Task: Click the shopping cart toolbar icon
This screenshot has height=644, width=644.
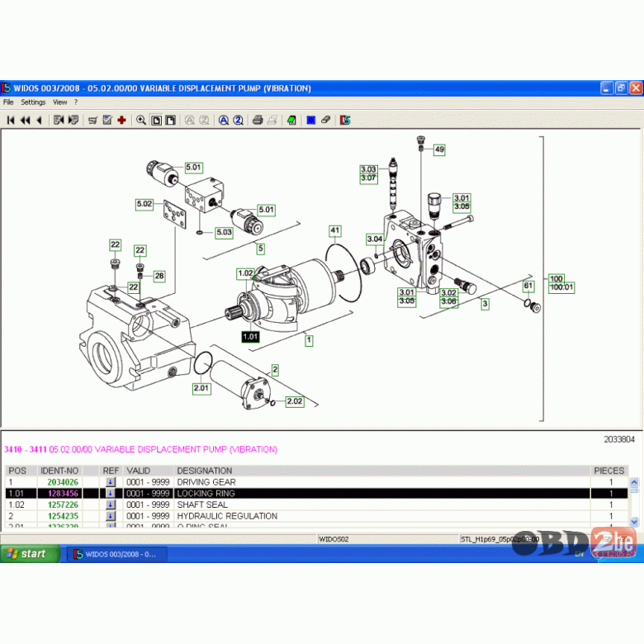Action: [x=92, y=120]
